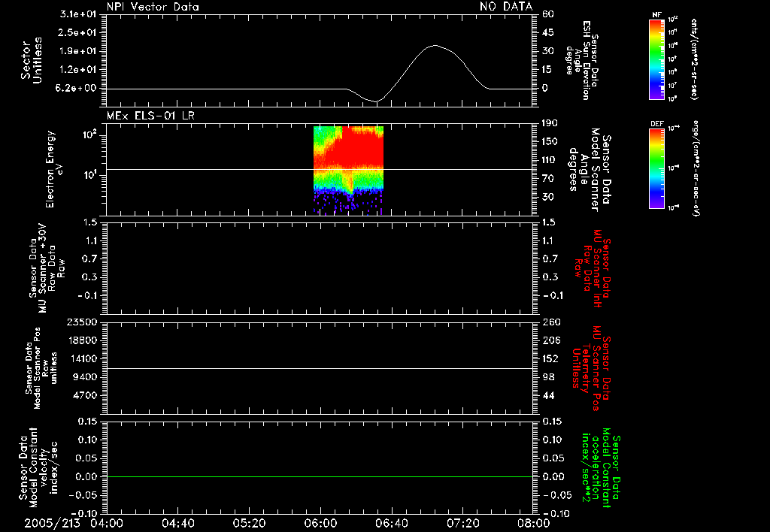Click the 10² electron energy tick label
Screen dimensions: 770x532
[x=90, y=134]
